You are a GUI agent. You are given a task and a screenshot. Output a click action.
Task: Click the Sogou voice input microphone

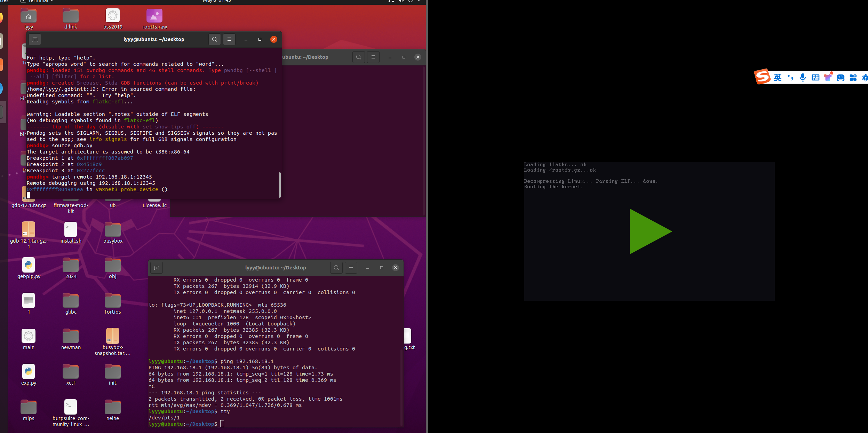[803, 78]
